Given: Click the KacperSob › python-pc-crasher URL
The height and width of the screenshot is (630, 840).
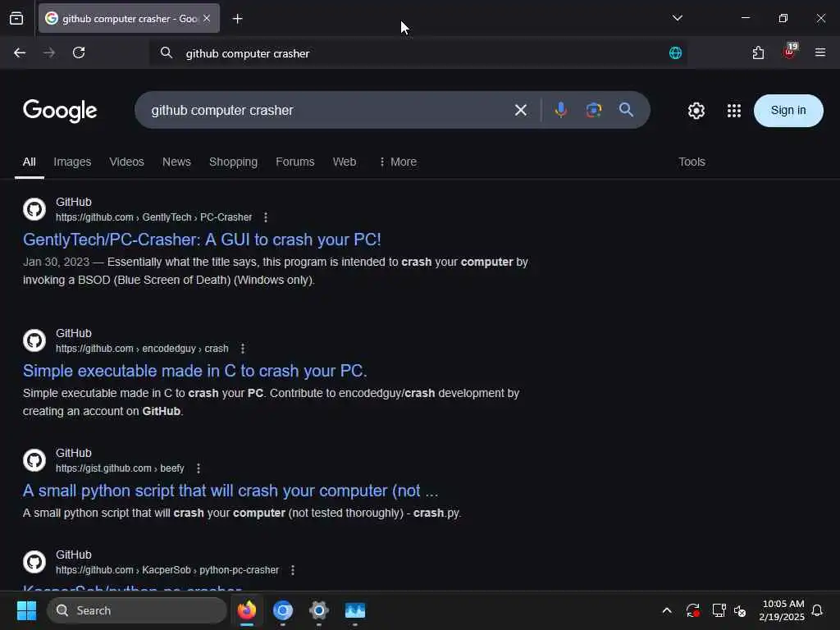Looking at the screenshot, I should (x=167, y=571).
